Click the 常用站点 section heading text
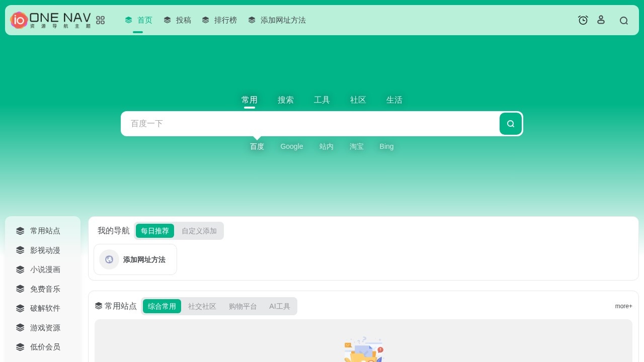 121,306
